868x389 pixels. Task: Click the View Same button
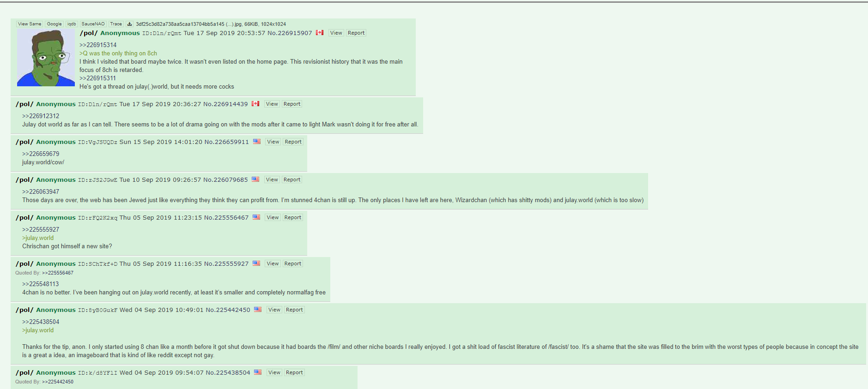[x=30, y=24]
